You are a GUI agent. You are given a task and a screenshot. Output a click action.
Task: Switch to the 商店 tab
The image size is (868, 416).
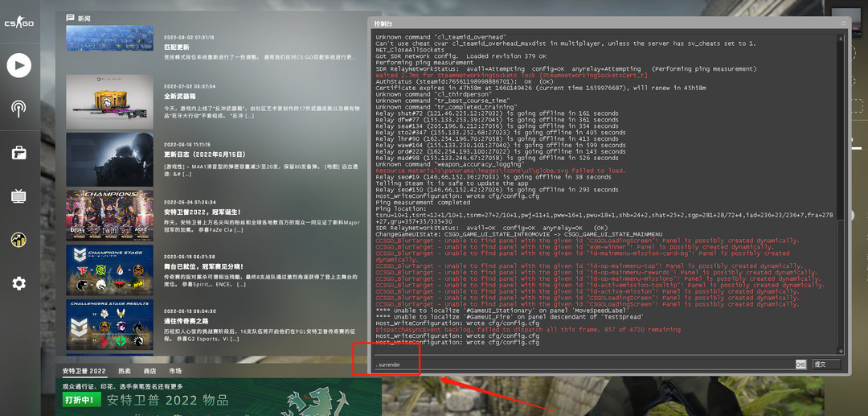149,371
